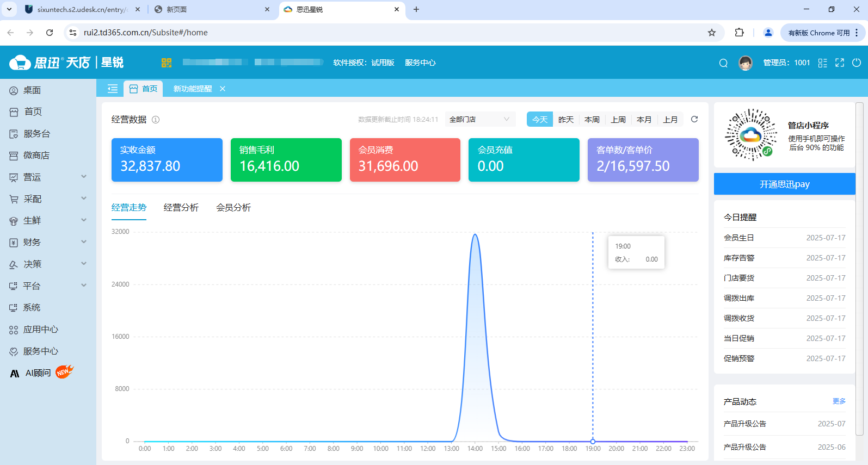Open the AI顾问 assistant

click(x=38, y=373)
